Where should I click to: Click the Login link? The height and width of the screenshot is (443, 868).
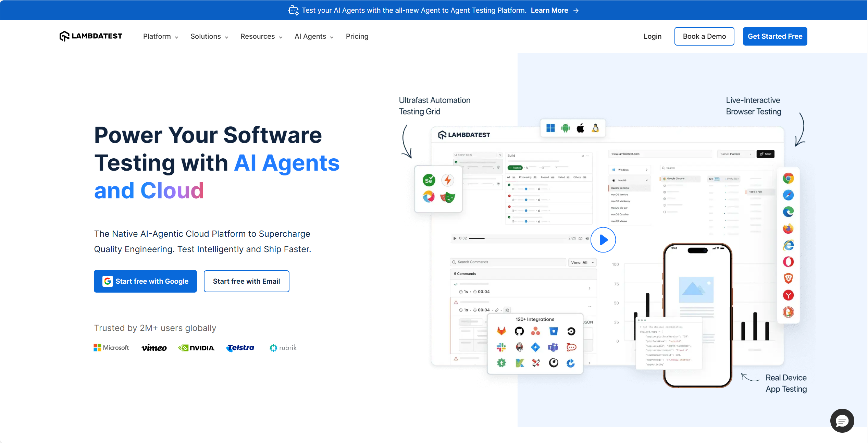coord(652,36)
